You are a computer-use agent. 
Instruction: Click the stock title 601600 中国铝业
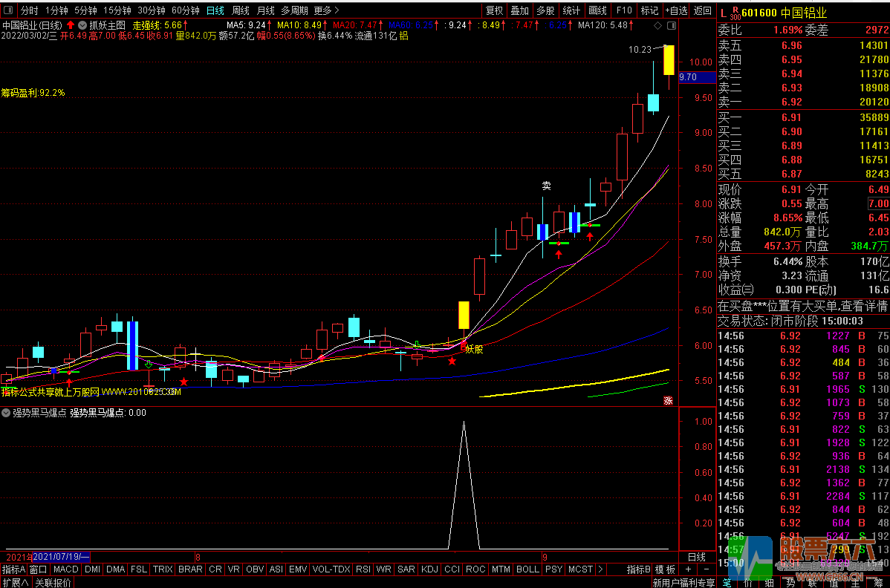pyautogui.click(x=784, y=13)
